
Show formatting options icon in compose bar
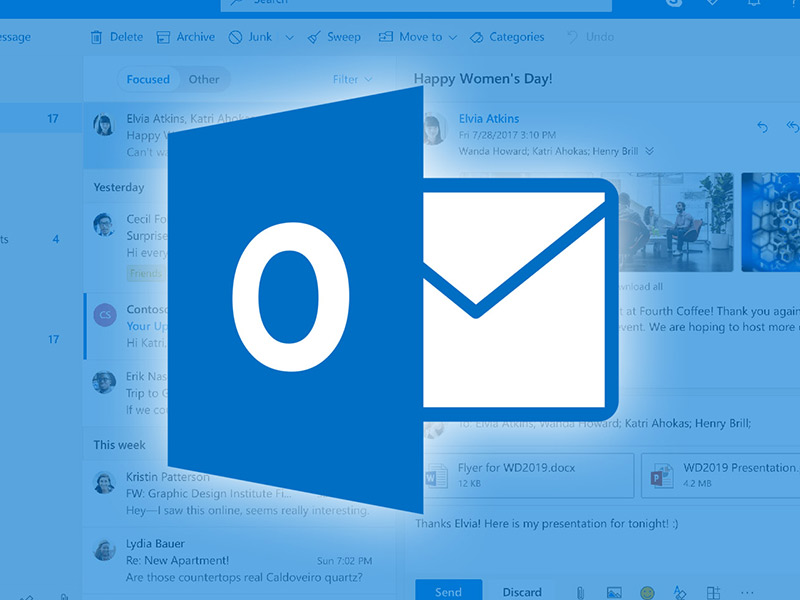[680, 593]
